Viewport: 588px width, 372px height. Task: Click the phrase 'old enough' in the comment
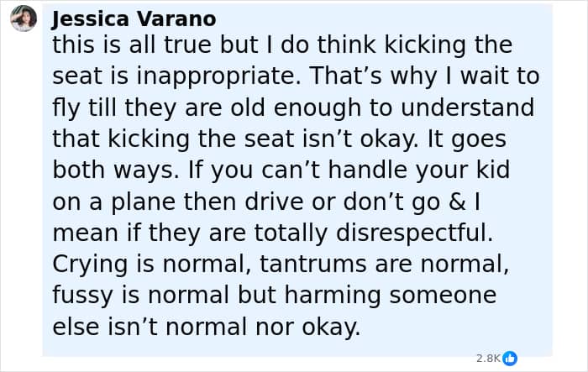295,107
